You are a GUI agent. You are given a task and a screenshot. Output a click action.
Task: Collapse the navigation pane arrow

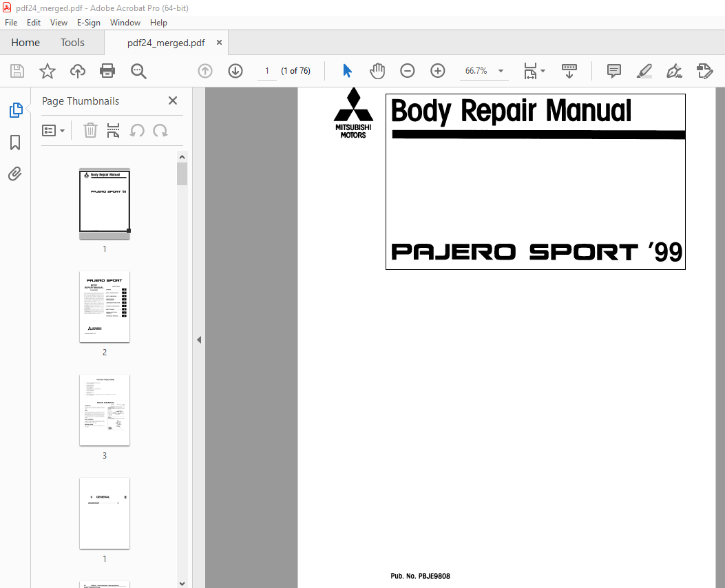click(x=199, y=339)
